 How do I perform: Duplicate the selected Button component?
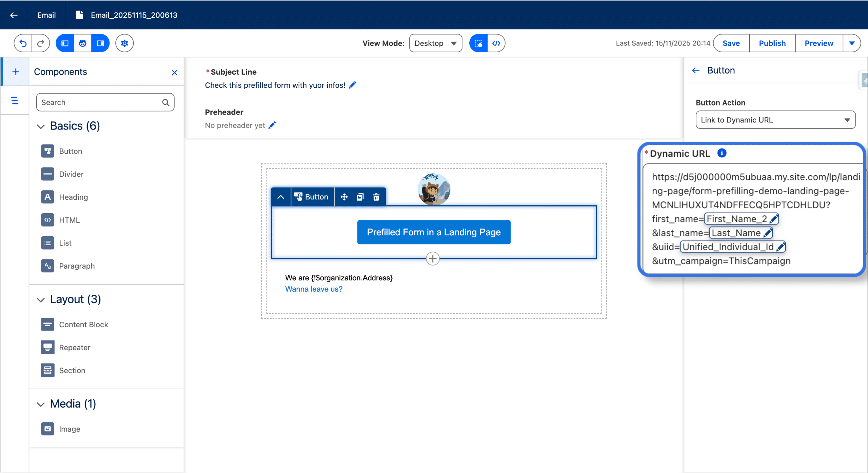[360, 197]
